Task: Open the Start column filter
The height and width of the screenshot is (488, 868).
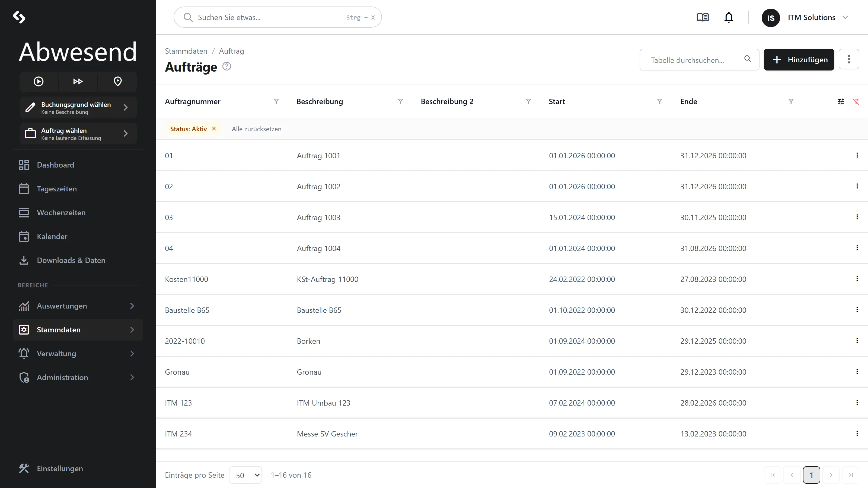Action: pos(660,101)
